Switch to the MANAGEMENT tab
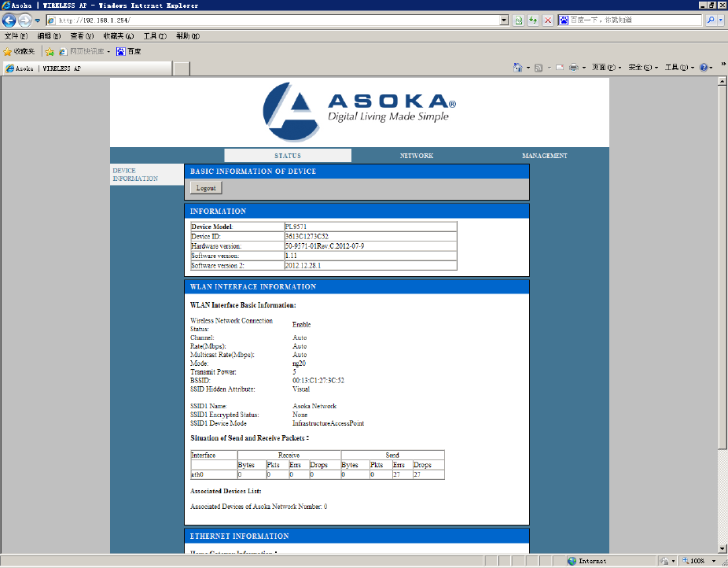Image resolution: width=728 pixels, height=568 pixels. pos(545,156)
